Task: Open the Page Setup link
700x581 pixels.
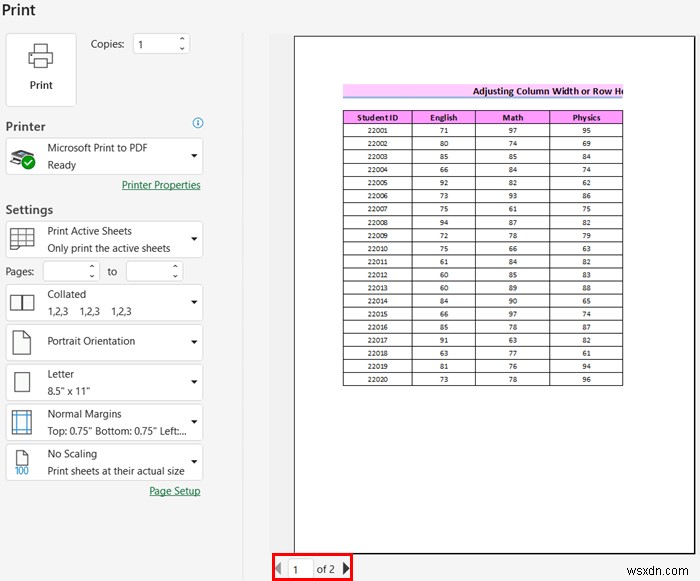Action: click(175, 491)
